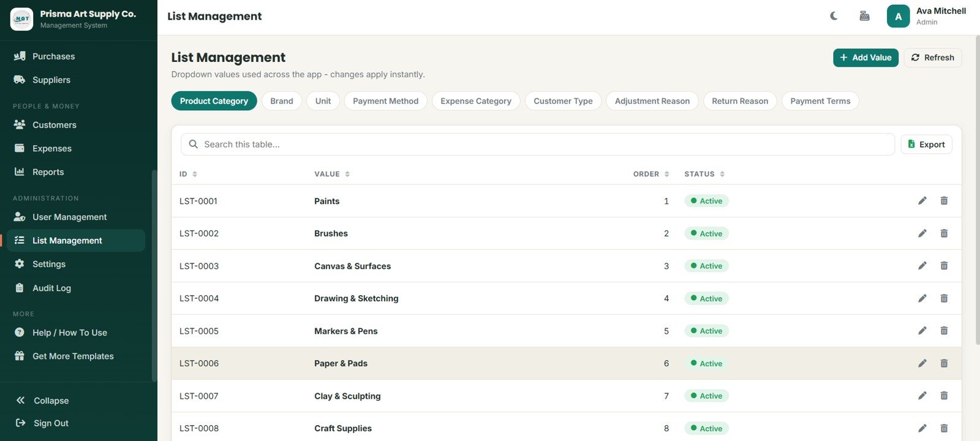Edit Paper & Pads entry
The width and height of the screenshot is (980, 441).
coord(922,363)
